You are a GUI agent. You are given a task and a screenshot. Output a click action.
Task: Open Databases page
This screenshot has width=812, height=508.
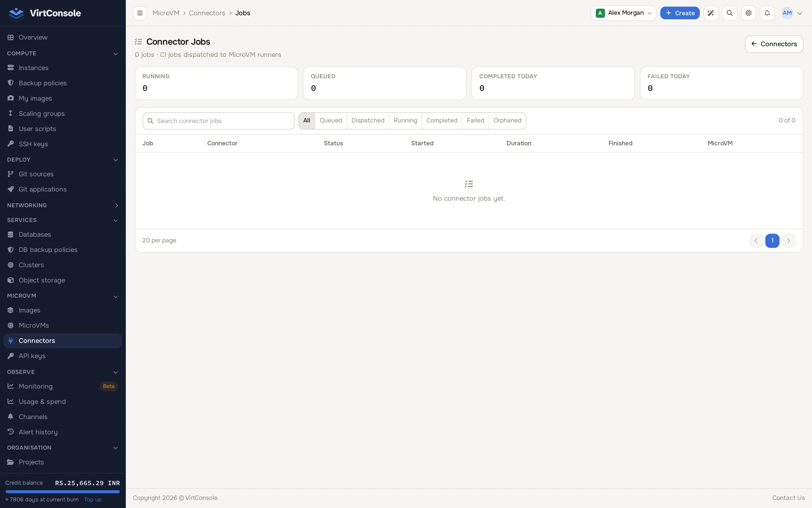[62, 234]
